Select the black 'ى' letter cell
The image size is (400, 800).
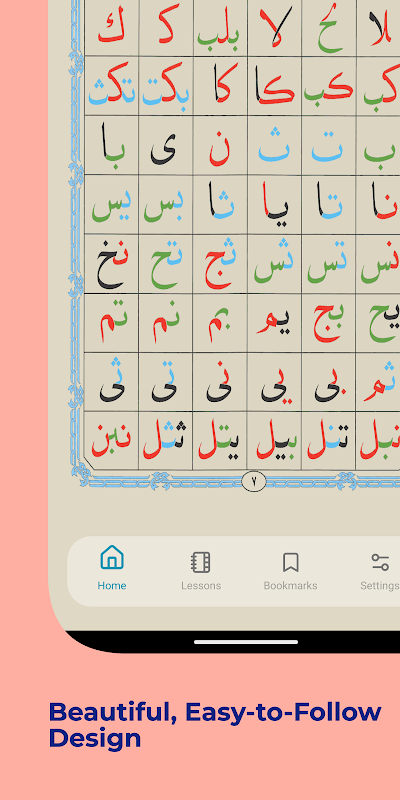tap(165, 145)
